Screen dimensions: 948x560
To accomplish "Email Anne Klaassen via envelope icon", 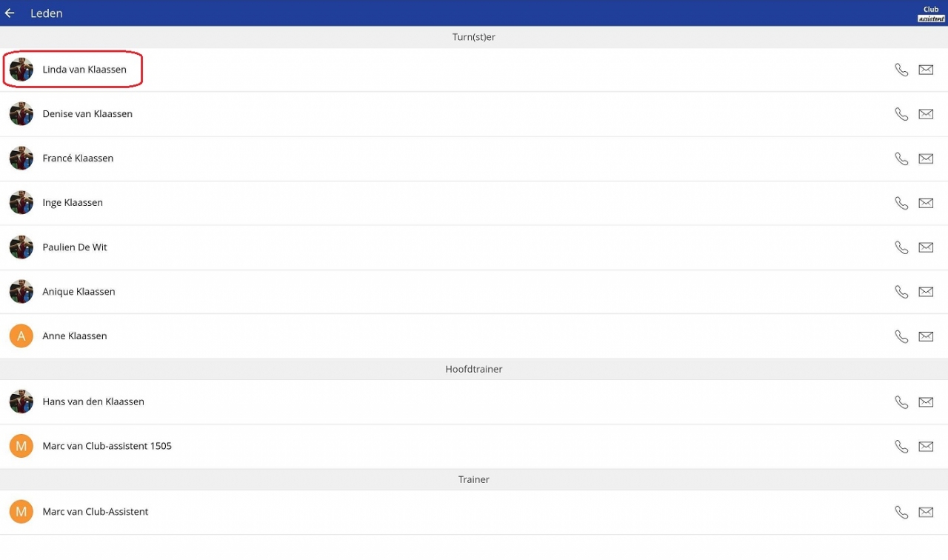I will coord(926,336).
